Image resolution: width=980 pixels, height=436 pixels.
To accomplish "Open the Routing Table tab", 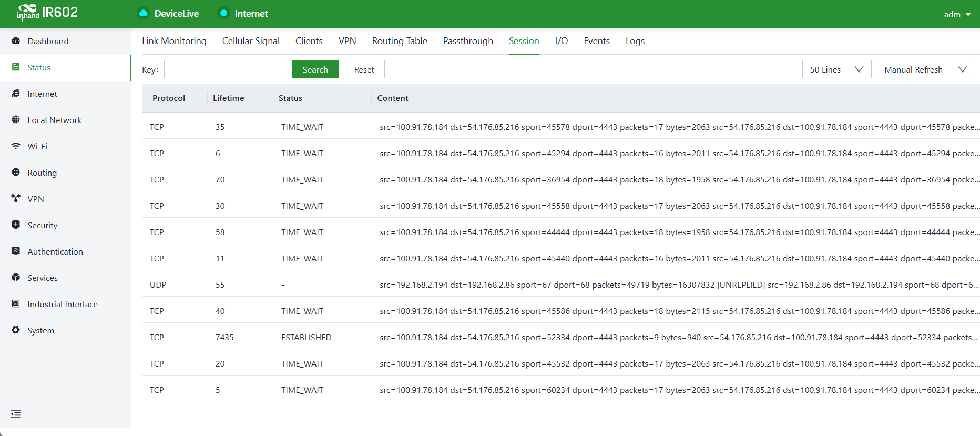I will [x=400, y=41].
